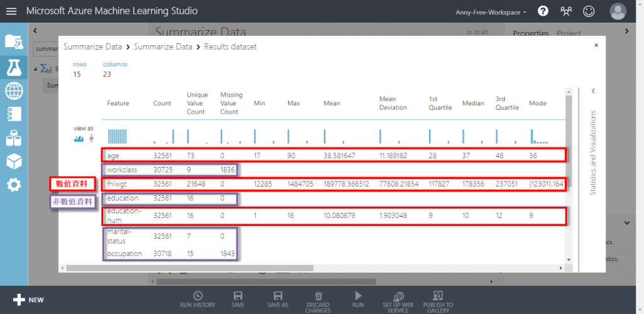Viewport: 644px width, 314px height.
Task: Switch to histogram view-as icon
Action: point(79,139)
